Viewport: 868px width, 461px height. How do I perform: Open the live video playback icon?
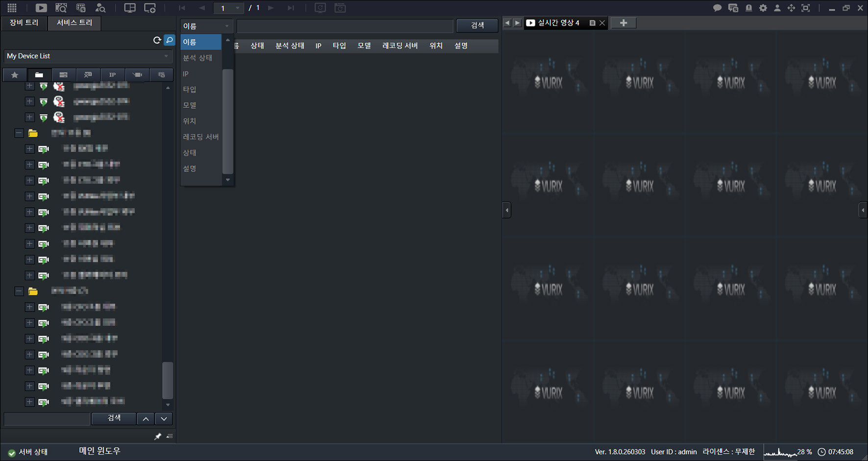point(41,8)
